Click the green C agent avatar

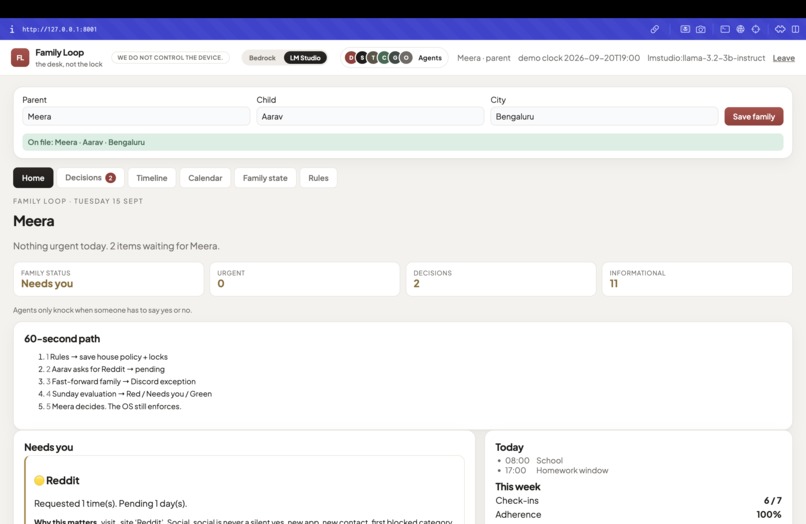(x=384, y=58)
